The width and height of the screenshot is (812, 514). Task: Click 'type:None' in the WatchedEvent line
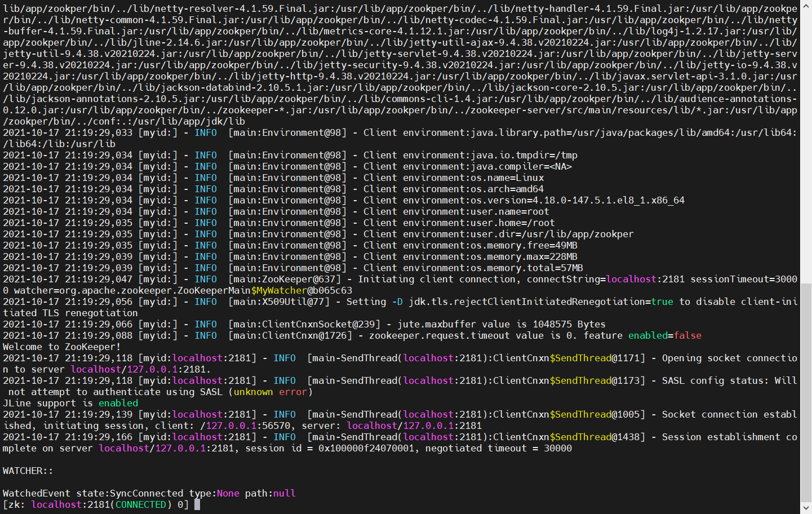coord(214,493)
